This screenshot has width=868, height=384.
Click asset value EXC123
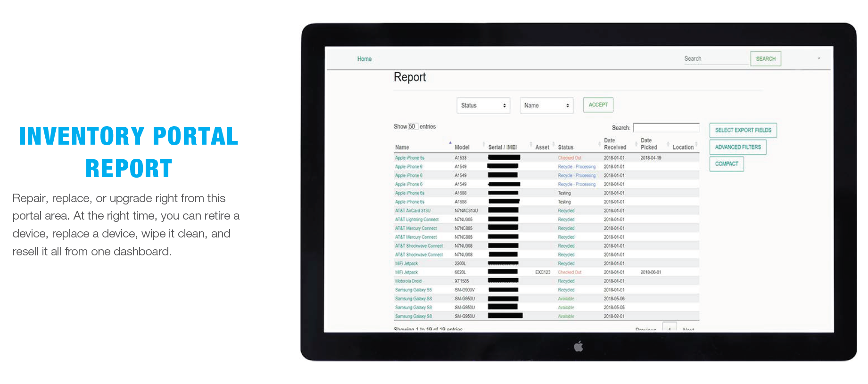point(543,272)
